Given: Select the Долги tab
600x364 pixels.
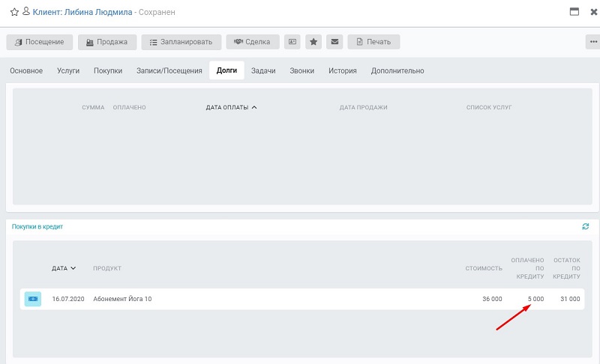Looking at the screenshot, I should click(x=226, y=70).
